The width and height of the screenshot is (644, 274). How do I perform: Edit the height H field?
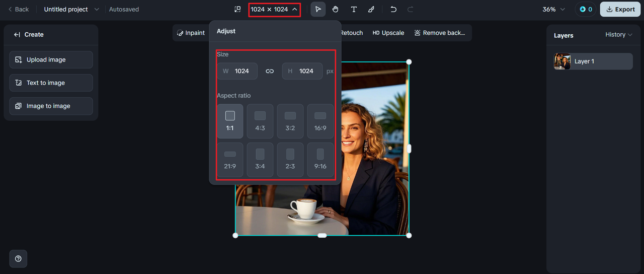[x=302, y=71]
